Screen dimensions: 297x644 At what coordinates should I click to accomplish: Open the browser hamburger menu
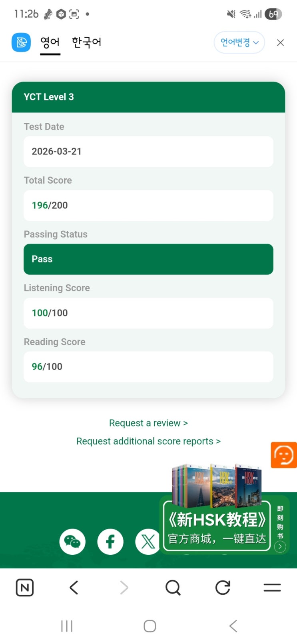pos(272,588)
